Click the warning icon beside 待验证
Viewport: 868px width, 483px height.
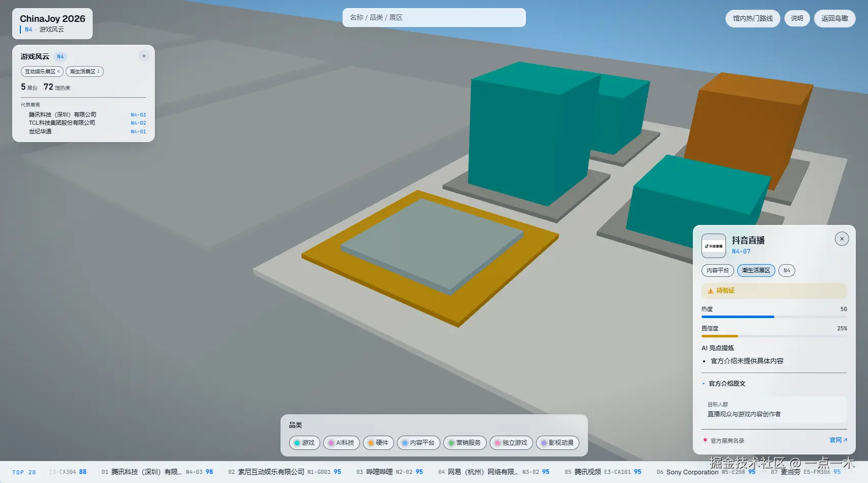click(x=710, y=291)
